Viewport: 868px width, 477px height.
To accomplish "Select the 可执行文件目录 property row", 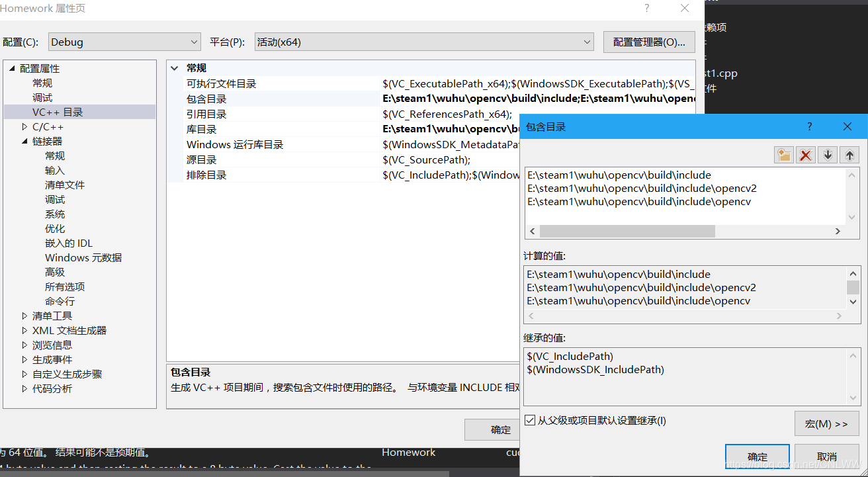I will (439, 84).
